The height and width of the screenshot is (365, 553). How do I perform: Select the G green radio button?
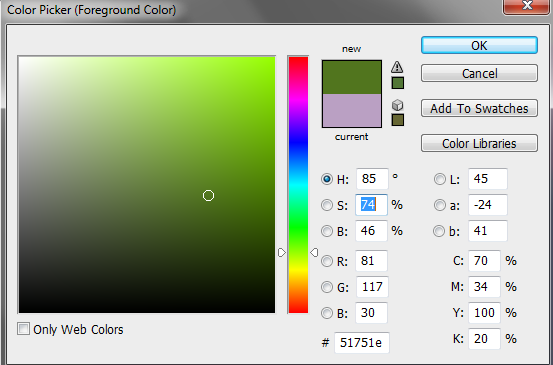point(327,287)
